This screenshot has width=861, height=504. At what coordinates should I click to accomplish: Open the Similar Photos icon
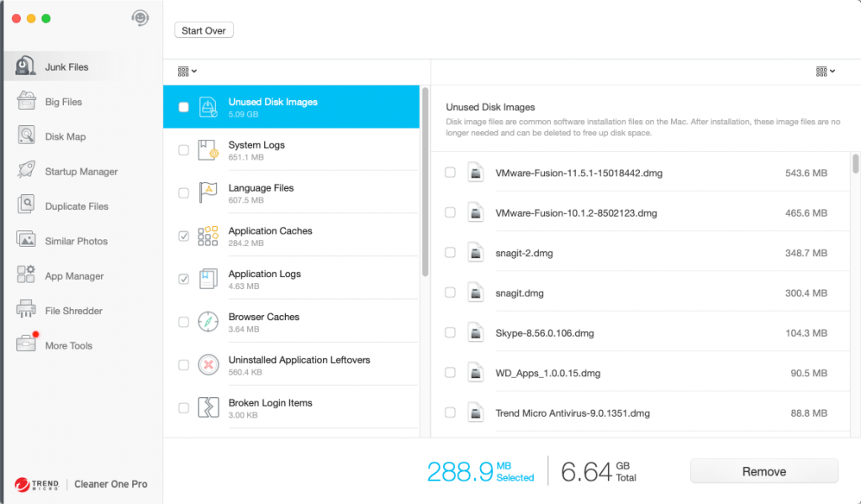click(x=27, y=240)
